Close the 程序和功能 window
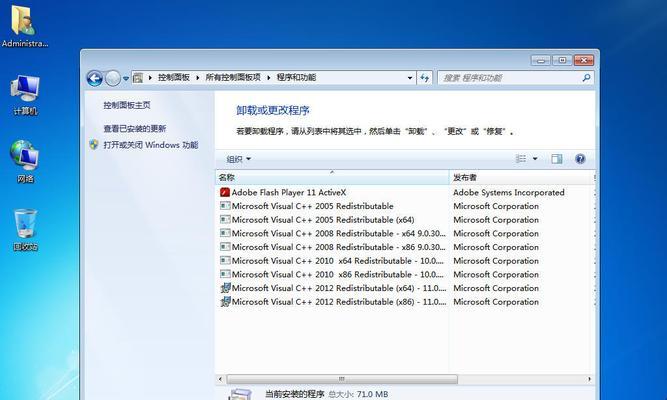This screenshot has height=400, width=667. (x=584, y=60)
